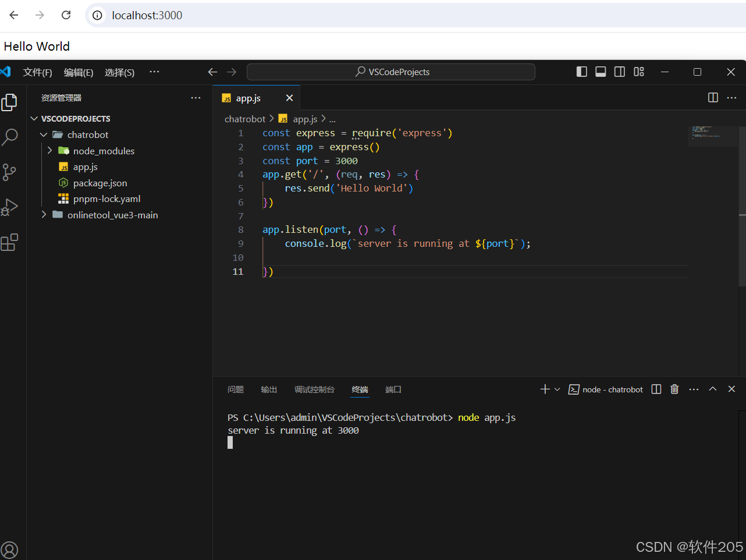Open app.js in the file tree

click(x=85, y=167)
